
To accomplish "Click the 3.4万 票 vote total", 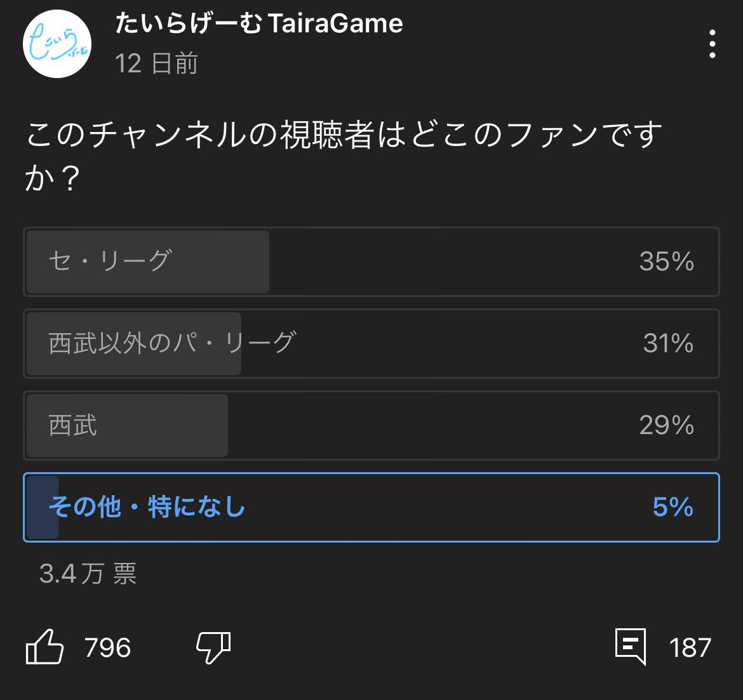I will click(88, 574).
